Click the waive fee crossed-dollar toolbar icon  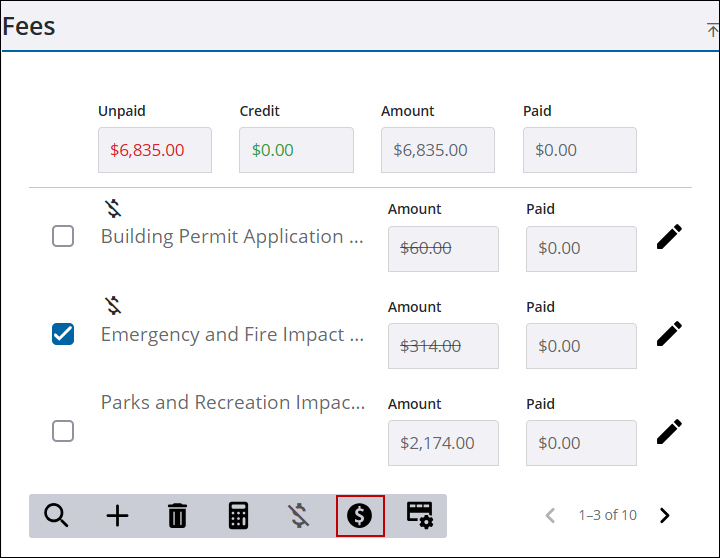(x=298, y=516)
